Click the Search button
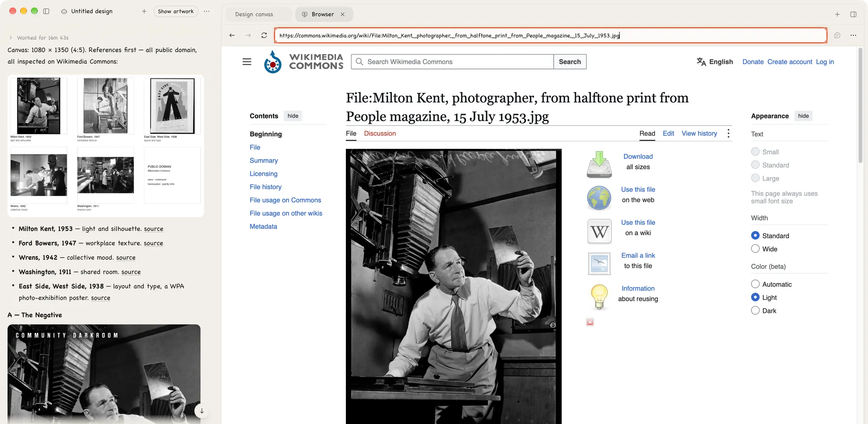 570,62
